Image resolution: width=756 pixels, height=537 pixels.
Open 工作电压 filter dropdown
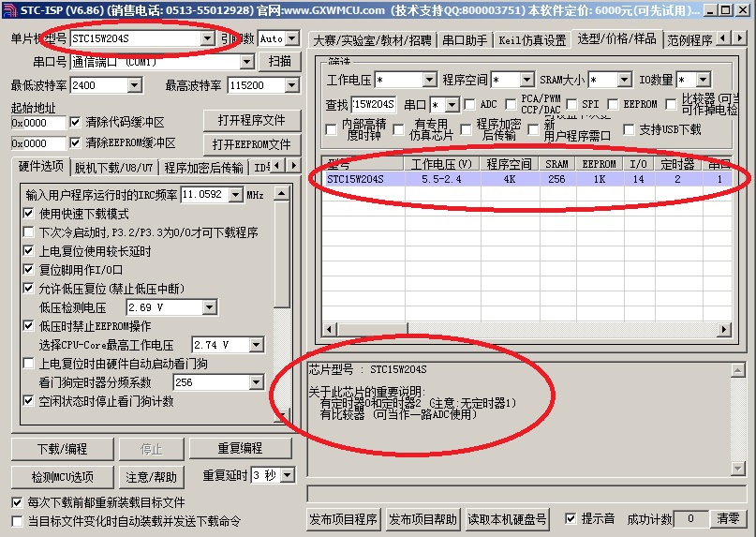430,80
